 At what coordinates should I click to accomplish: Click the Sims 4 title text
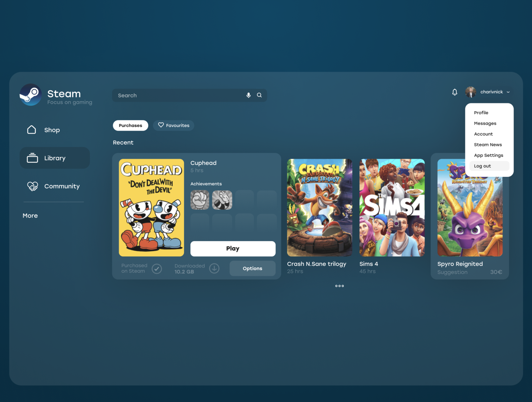coord(369,264)
